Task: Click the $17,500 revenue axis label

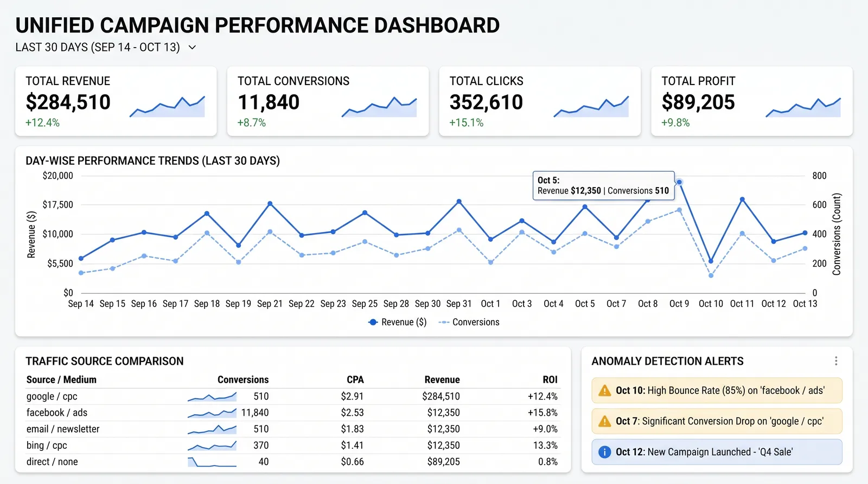Action: click(x=58, y=204)
